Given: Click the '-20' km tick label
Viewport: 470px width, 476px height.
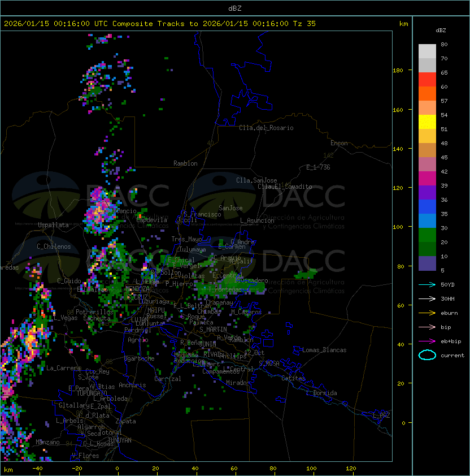Looking at the screenshot, I should pyautogui.click(x=77, y=469).
